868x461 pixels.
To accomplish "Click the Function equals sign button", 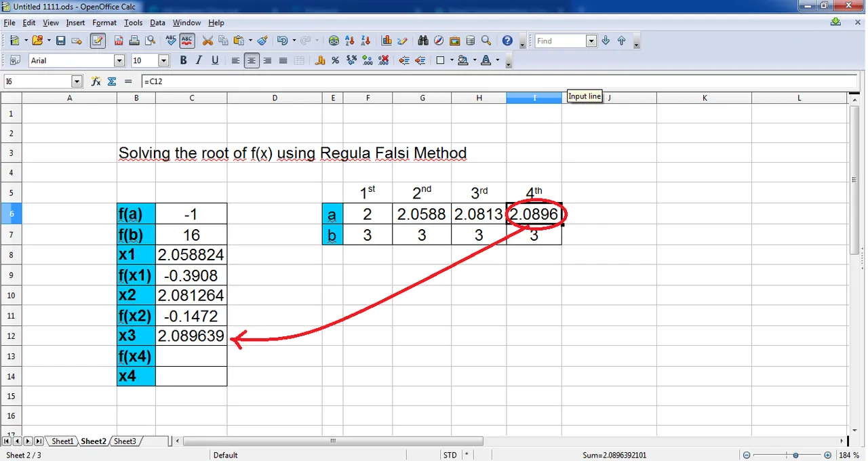I will click(x=128, y=81).
